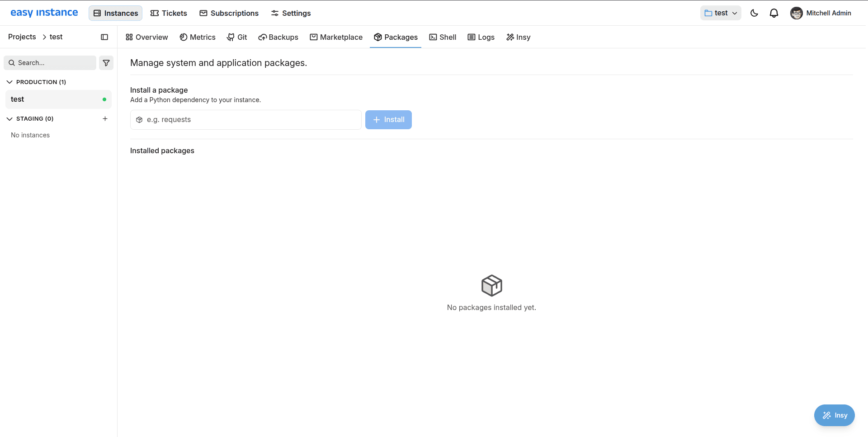
Task: Collapse the sidebar panel icon
Action: 104,37
